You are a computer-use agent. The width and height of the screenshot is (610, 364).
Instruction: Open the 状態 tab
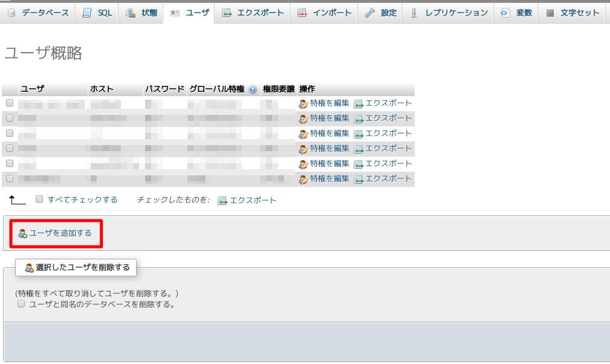[x=140, y=13]
